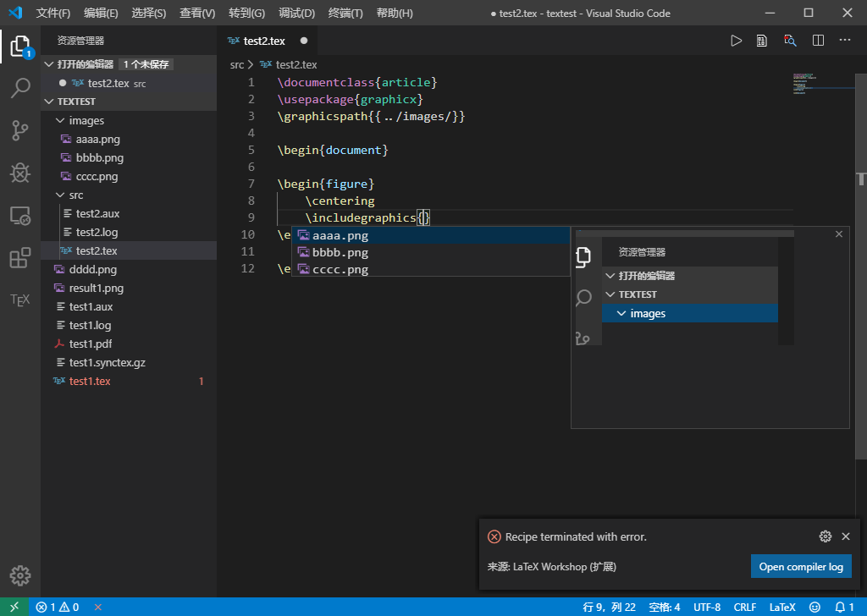Select bbbb.png from the suggestion list
Viewport: 867px width, 616px height.
pyautogui.click(x=431, y=252)
